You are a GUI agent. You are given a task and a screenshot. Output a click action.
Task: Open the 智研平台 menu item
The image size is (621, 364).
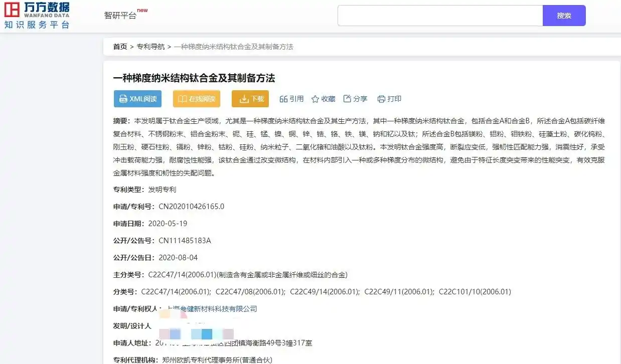click(121, 16)
